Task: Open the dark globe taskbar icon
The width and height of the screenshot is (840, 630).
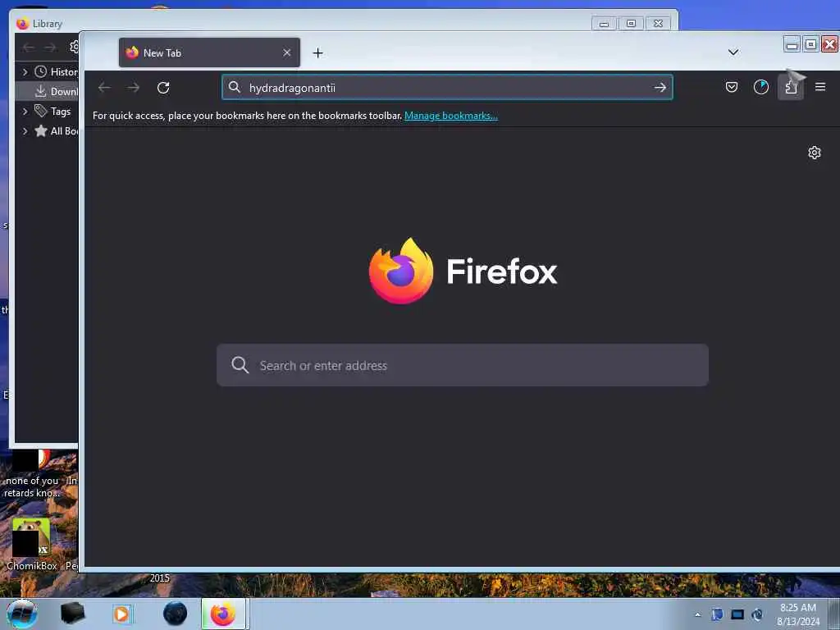Action: coord(175,614)
